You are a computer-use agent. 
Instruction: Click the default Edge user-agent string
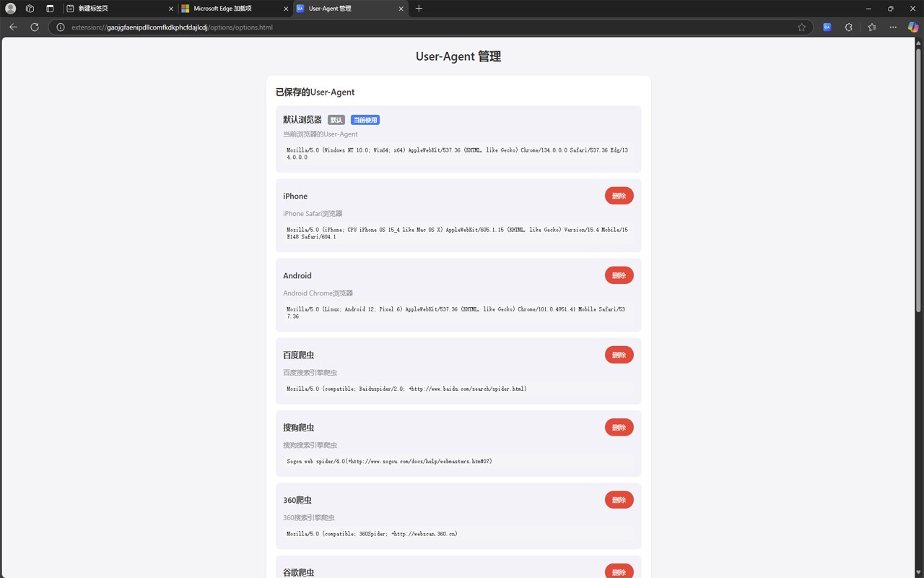click(x=458, y=153)
